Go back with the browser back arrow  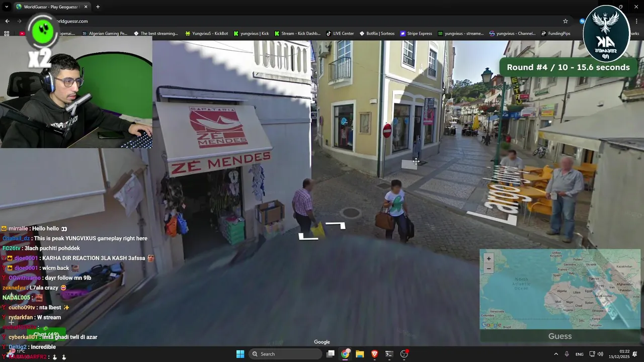click(7, 21)
